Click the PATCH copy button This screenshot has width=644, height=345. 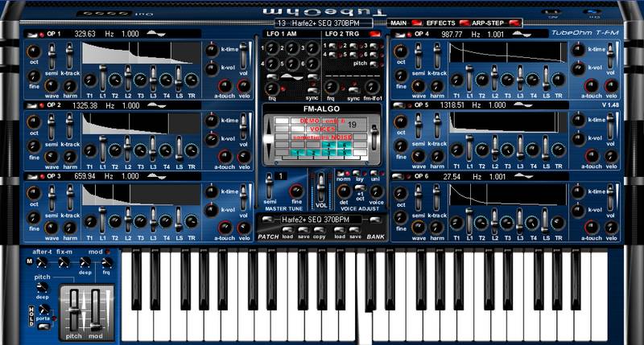click(320, 231)
